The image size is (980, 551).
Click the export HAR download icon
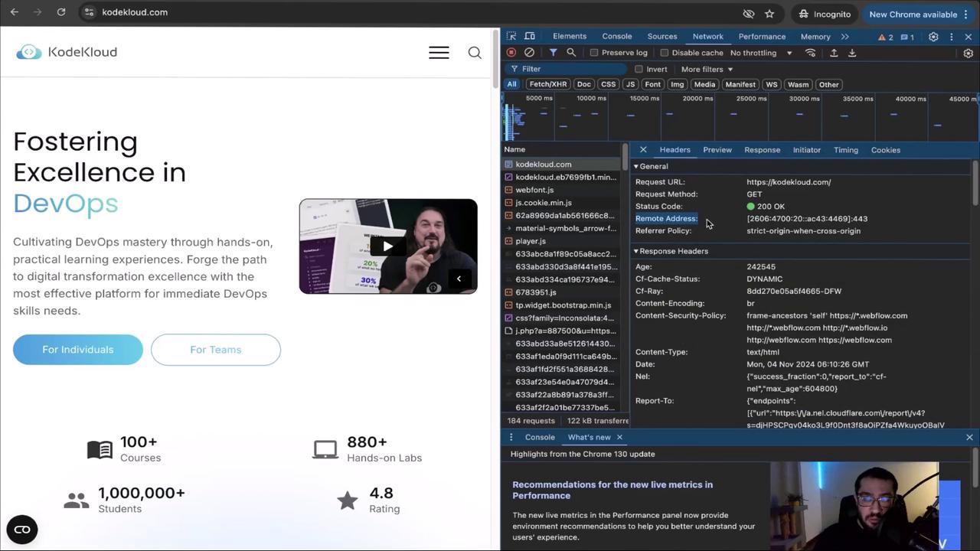852,53
